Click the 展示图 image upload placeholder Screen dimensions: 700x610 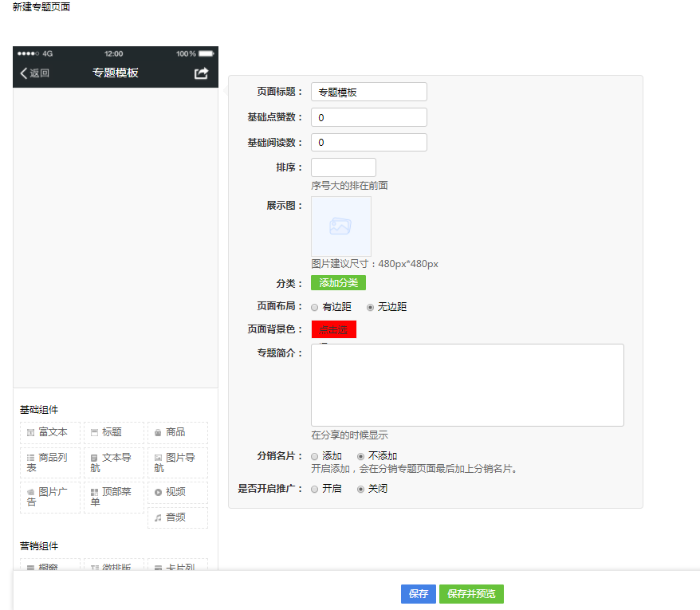(x=340, y=226)
